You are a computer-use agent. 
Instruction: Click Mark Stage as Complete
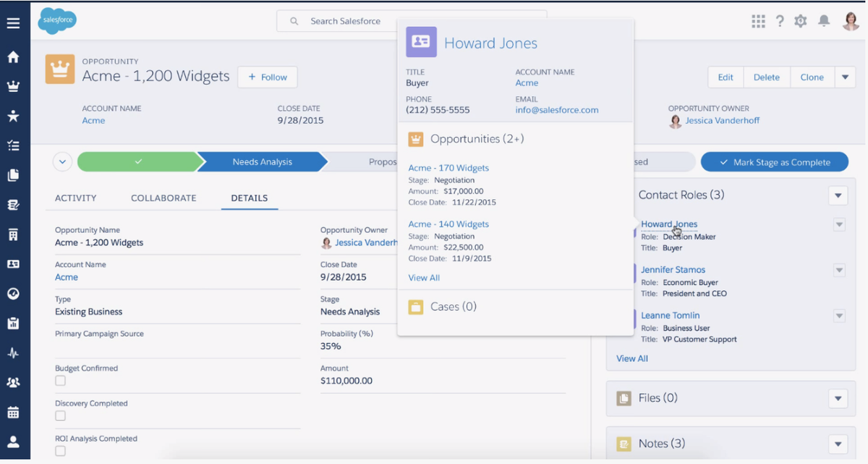coord(774,161)
